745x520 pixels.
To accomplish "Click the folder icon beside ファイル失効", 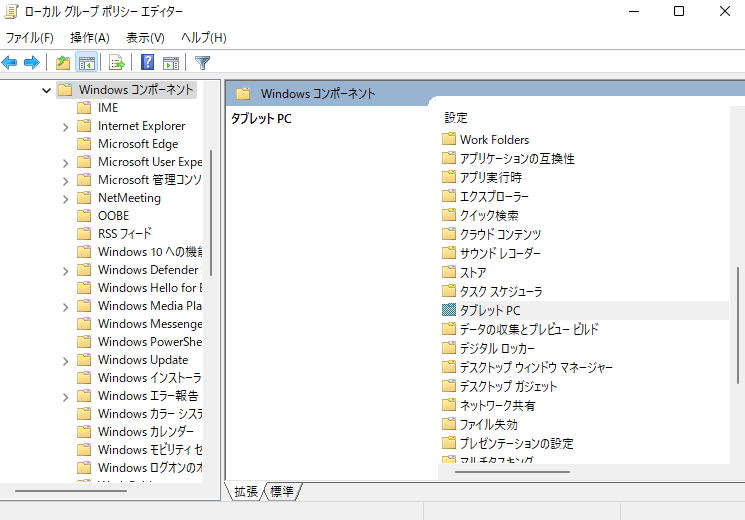I will point(449,424).
